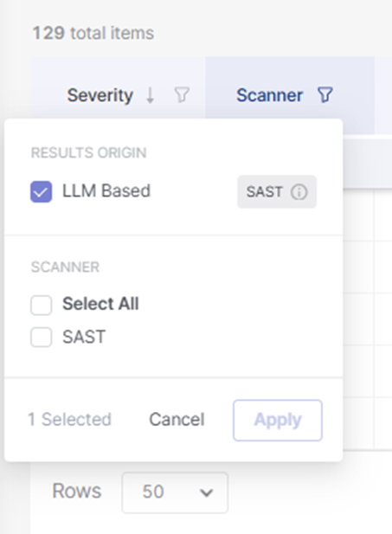Click the SAST text under Scanner section

pos(84,338)
